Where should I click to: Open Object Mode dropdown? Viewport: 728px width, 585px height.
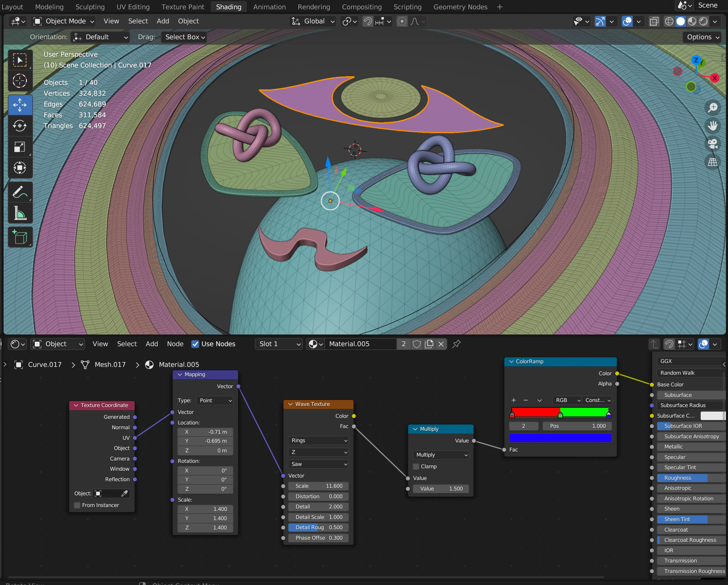tap(64, 21)
